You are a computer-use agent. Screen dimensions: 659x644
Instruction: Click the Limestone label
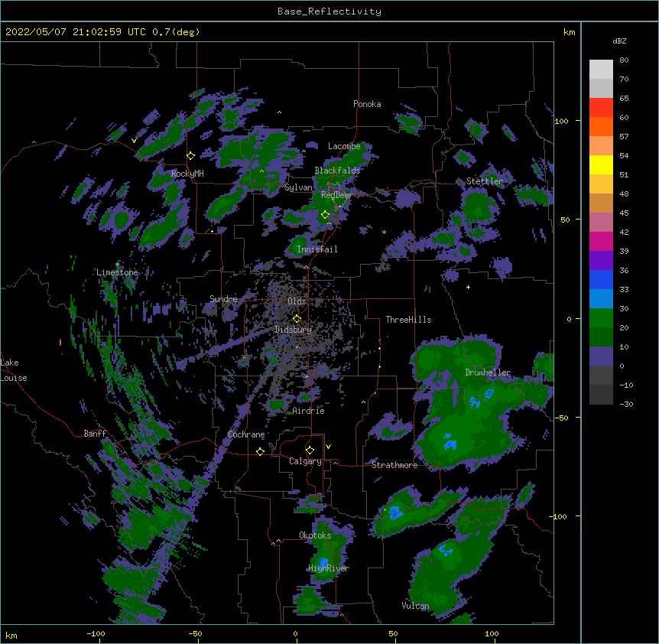117,272
